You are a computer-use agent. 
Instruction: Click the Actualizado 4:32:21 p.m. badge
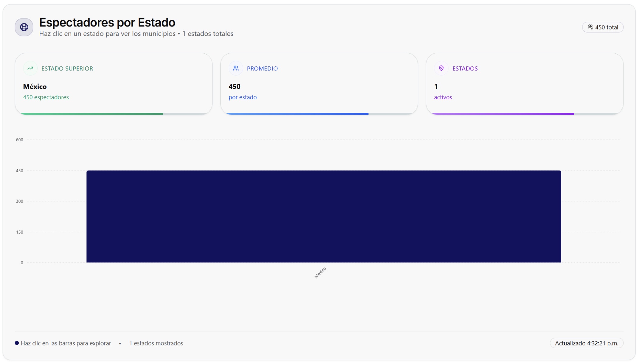[x=586, y=343]
